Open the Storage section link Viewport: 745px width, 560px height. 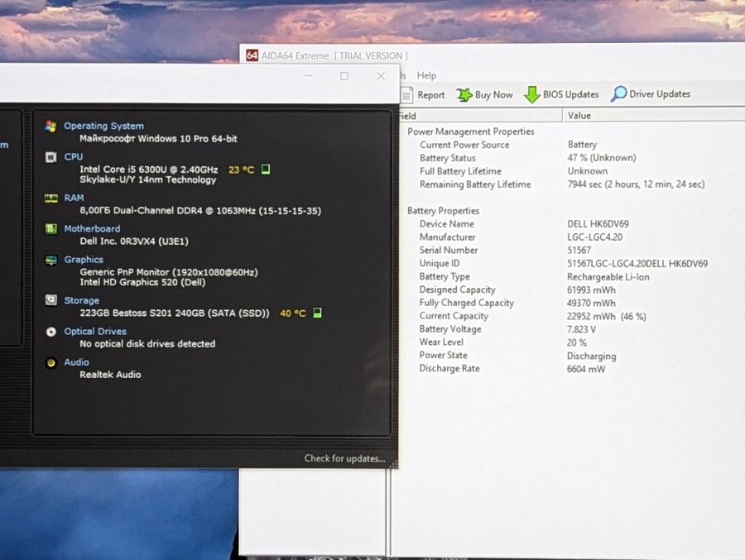81,300
